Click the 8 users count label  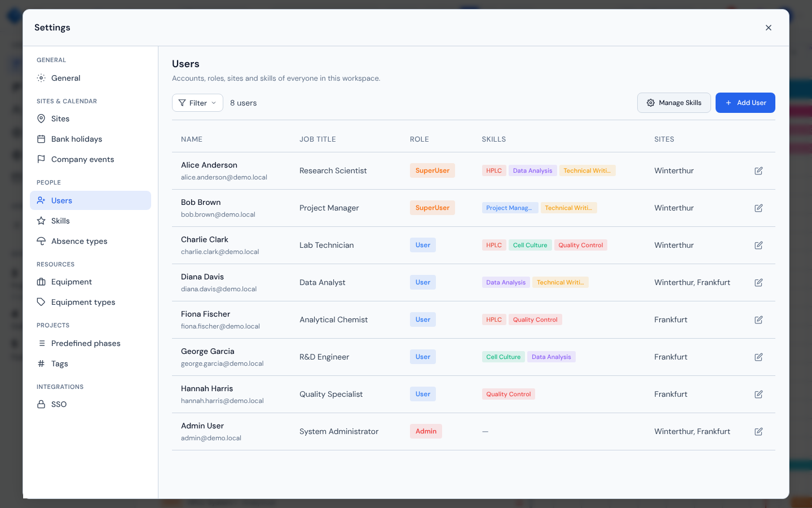coord(244,103)
